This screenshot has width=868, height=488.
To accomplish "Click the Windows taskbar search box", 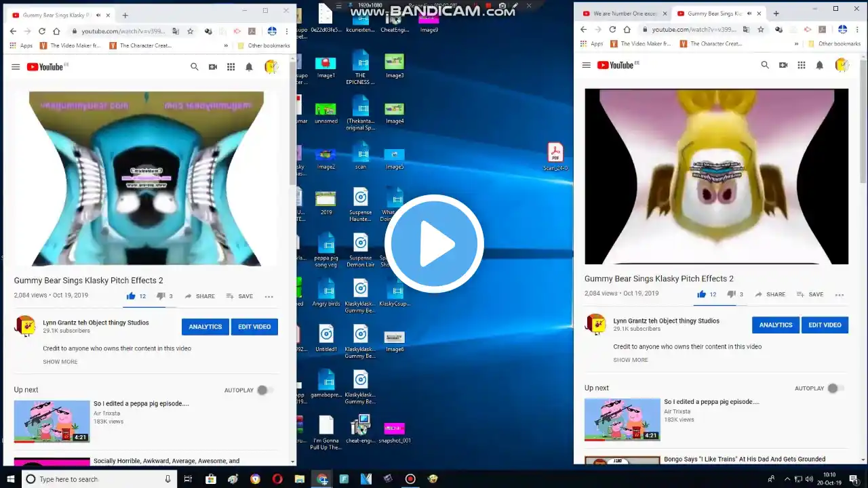I will coord(100,479).
